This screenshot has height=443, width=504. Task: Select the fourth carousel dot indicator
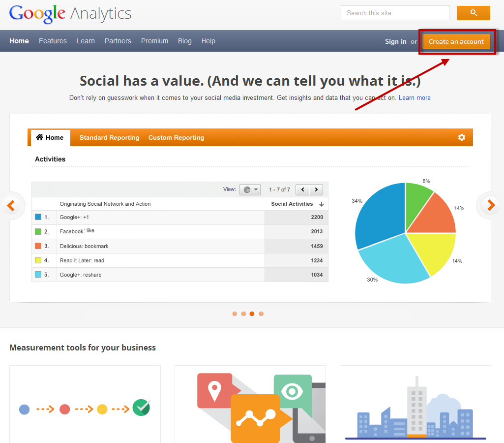(x=261, y=314)
